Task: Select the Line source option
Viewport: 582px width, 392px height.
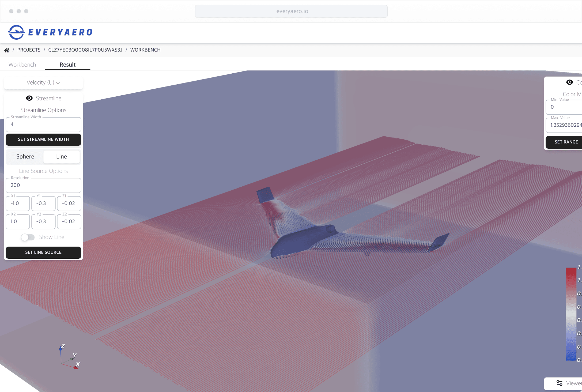Action: pos(62,157)
